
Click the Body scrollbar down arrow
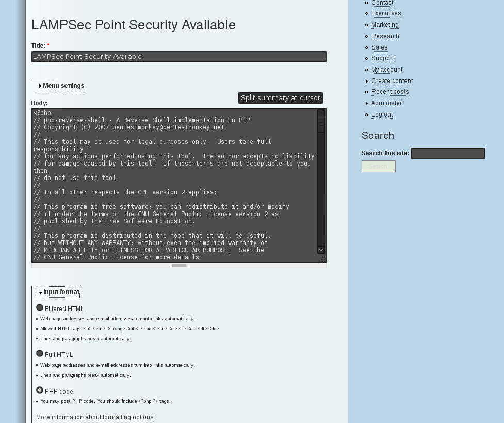coord(321,250)
